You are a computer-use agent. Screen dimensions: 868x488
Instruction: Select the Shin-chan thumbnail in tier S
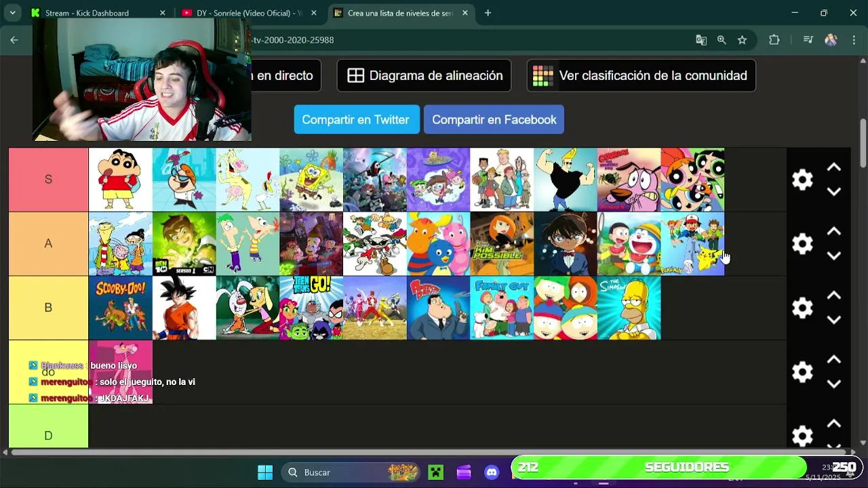(121, 180)
